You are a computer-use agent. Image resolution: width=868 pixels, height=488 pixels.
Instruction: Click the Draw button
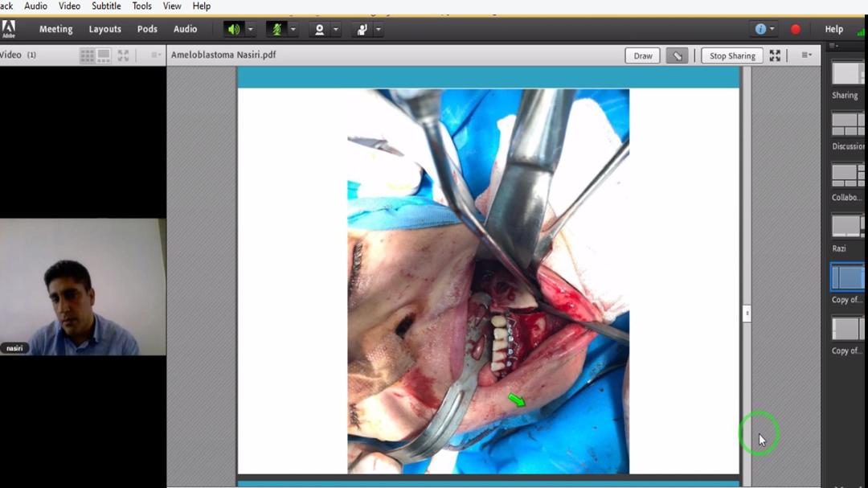pyautogui.click(x=642, y=55)
